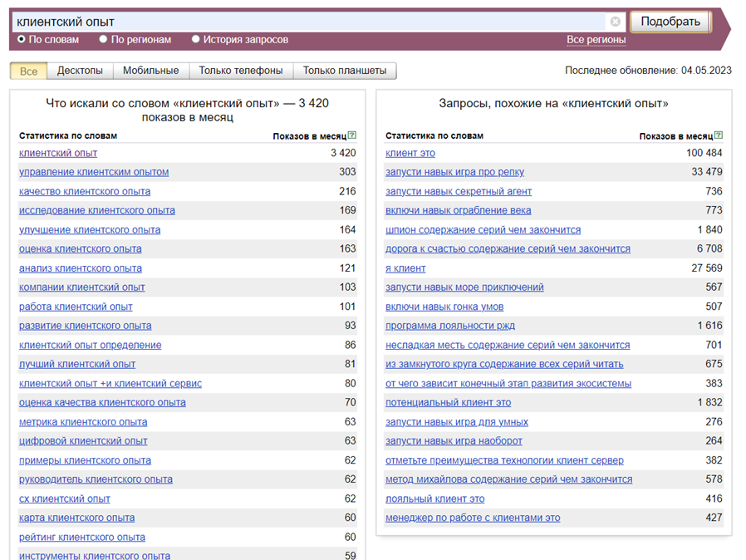Open the 'управление клиентским опытом' query

tap(94, 172)
